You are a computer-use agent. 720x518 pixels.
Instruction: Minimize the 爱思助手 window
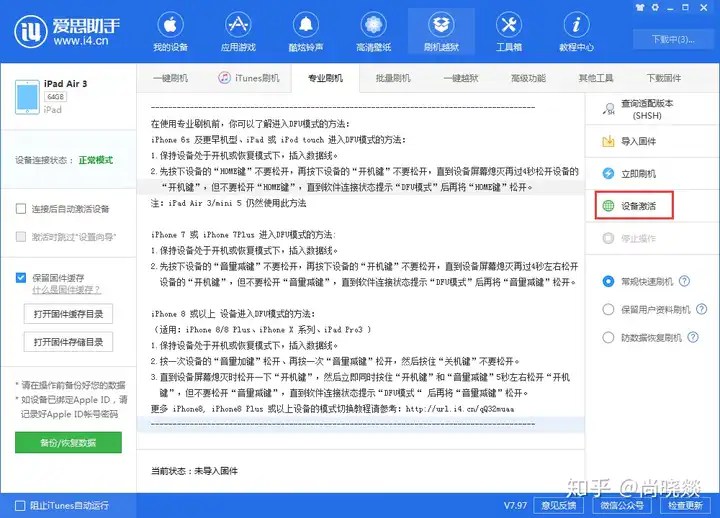670,7
